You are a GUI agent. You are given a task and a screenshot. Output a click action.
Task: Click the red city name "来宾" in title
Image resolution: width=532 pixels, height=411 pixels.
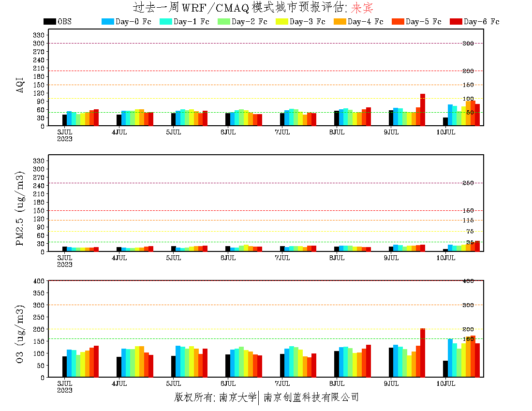[x=362, y=7]
